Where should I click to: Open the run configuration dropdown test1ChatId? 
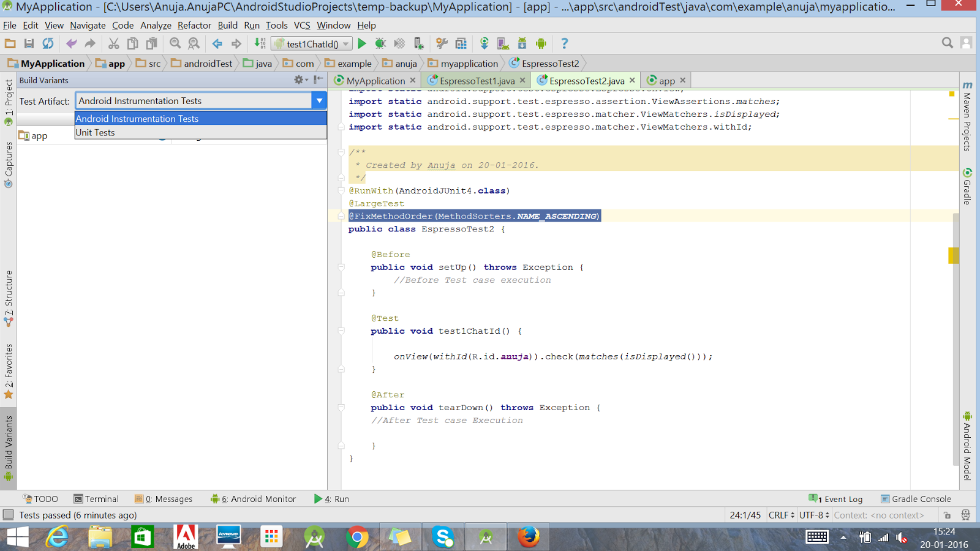click(x=313, y=43)
